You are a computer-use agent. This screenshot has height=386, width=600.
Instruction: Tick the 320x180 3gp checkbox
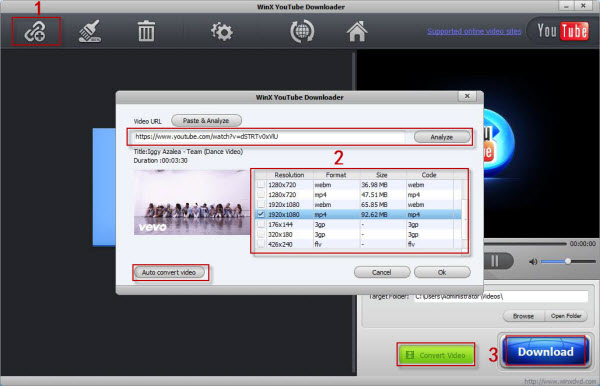tap(261, 234)
